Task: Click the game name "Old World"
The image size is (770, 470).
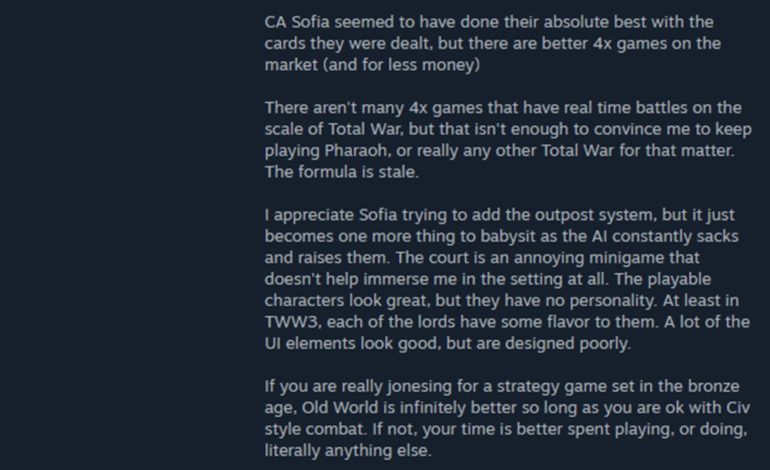Action: (x=339, y=407)
